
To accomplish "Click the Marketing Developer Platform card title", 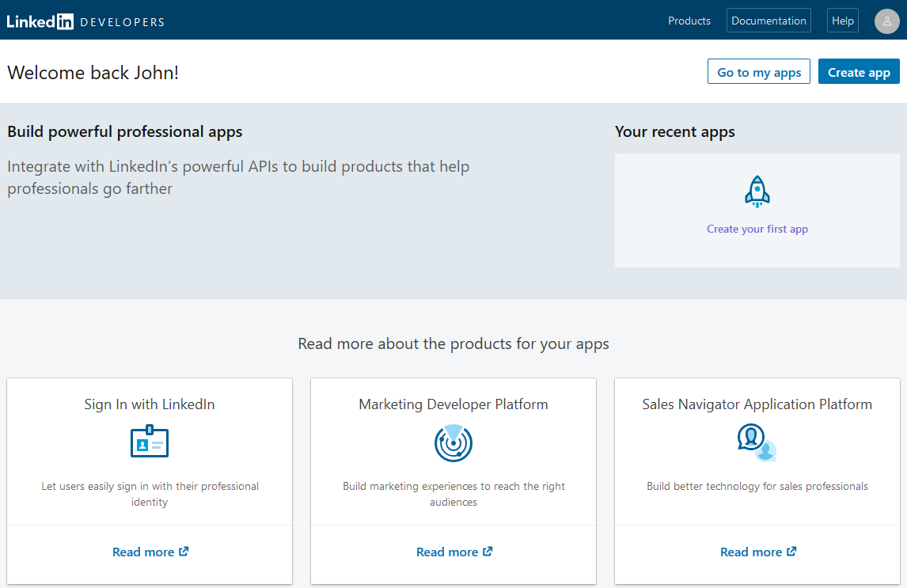I will pyautogui.click(x=453, y=404).
